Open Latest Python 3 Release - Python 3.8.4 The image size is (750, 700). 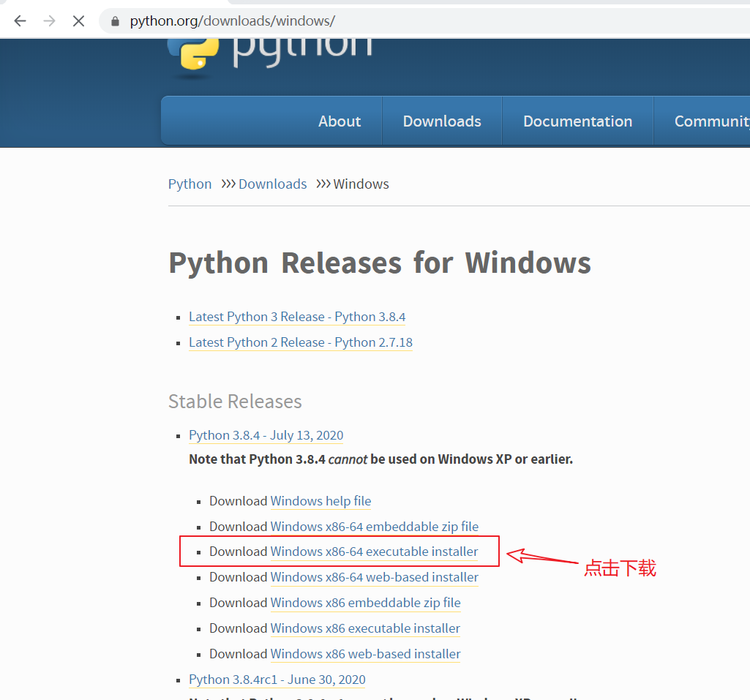tap(297, 317)
